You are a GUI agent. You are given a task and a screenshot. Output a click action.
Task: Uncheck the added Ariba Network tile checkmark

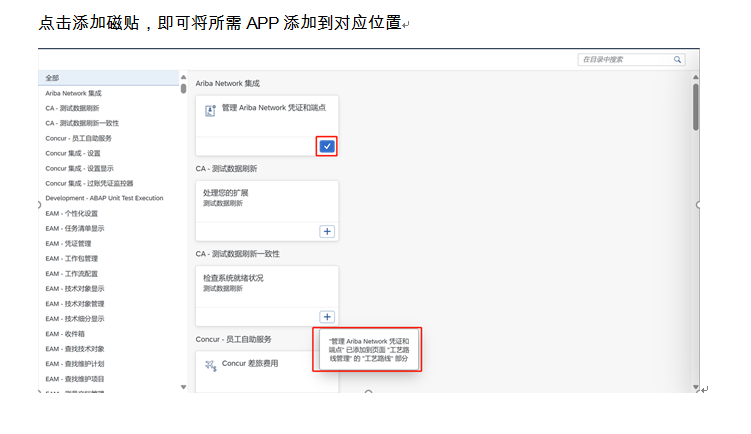tap(327, 146)
